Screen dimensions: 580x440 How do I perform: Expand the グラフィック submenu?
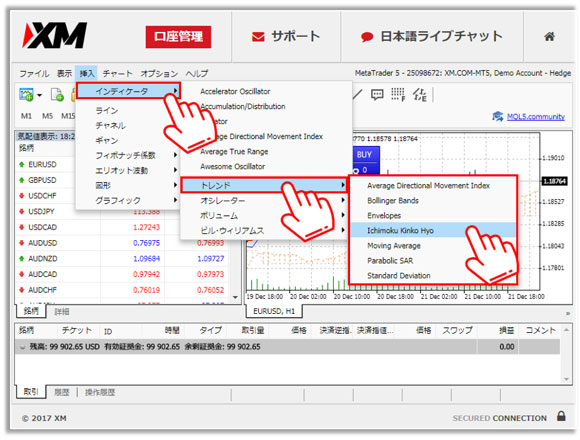(x=128, y=200)
